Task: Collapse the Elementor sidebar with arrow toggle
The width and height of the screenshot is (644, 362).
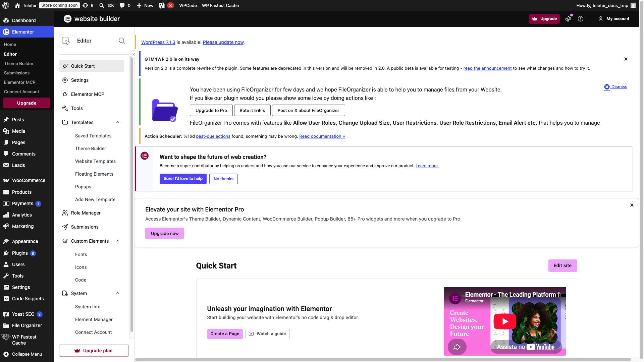Action: (134, 54)
